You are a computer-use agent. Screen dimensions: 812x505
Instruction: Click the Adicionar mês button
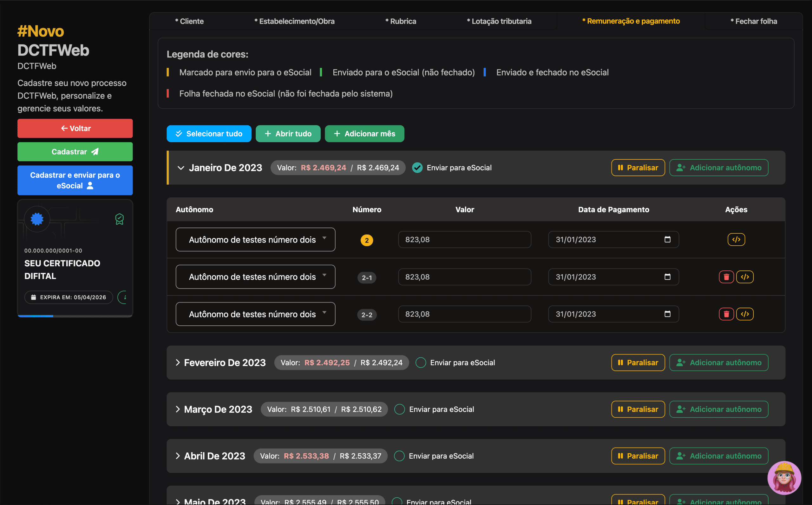364,134
